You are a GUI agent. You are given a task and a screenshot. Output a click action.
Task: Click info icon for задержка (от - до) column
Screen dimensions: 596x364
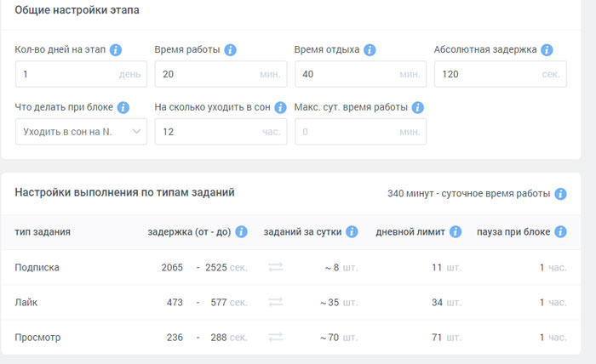pos(241,231)
